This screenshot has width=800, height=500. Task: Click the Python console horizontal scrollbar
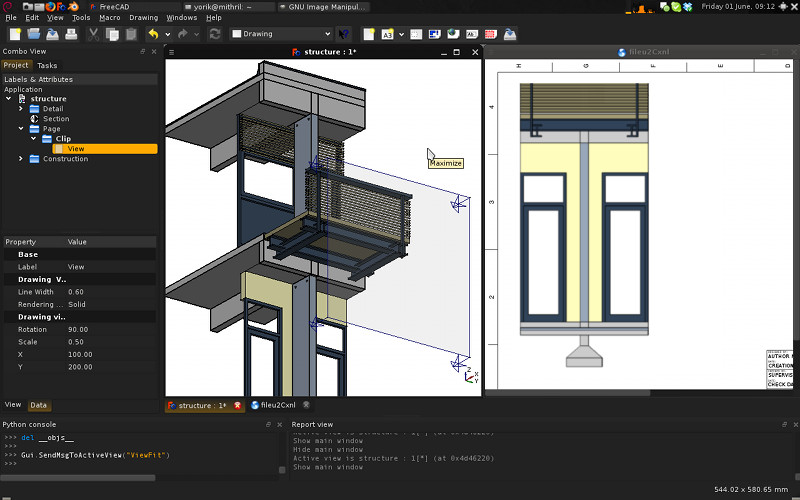click(x=80, y=478)
